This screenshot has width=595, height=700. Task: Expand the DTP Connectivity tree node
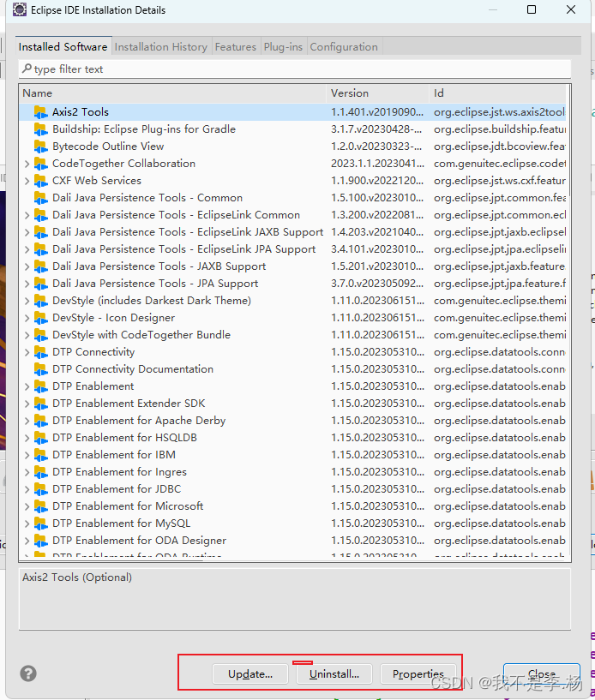coord(27,352)
